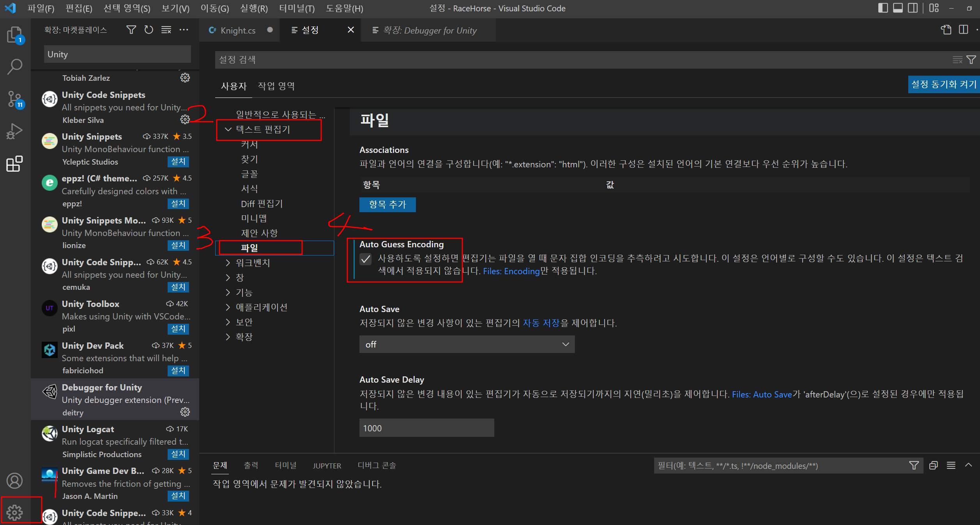
Task: Open the Auto Save dropdown showing off
Action: [467, 344]
